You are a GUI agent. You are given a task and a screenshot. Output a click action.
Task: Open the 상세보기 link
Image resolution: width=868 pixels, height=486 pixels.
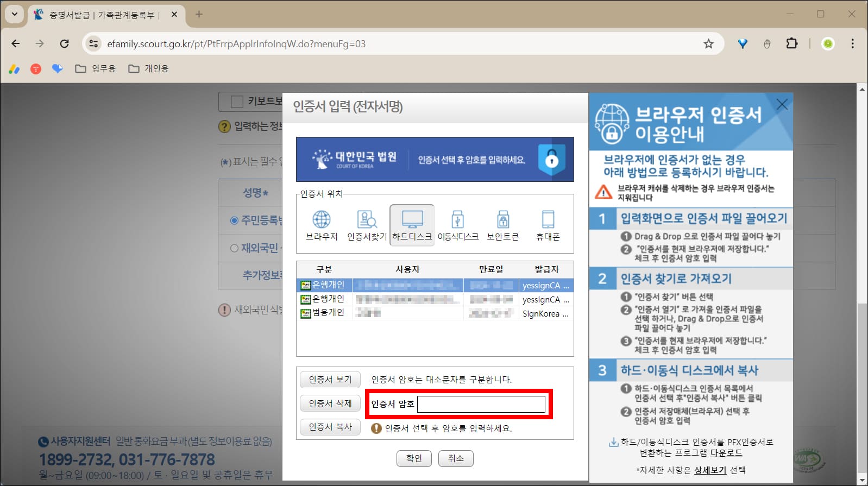click(x=710, y=470)
